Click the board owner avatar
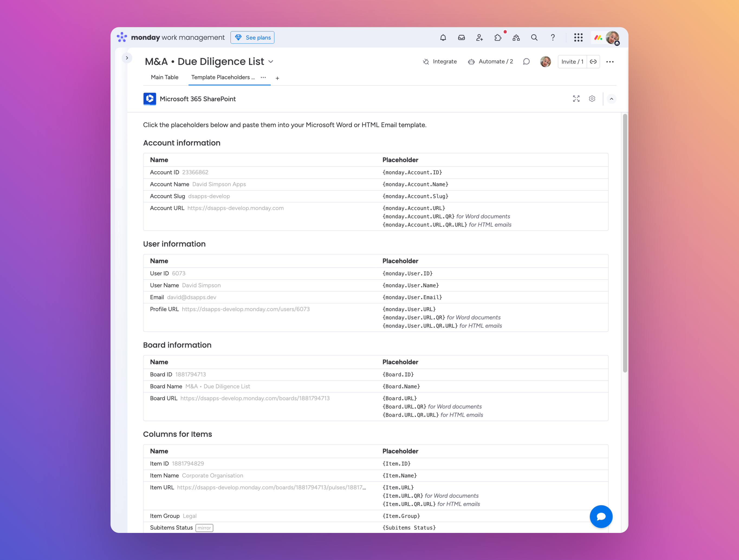The image size is (739, 560). (x=545, y=61)
